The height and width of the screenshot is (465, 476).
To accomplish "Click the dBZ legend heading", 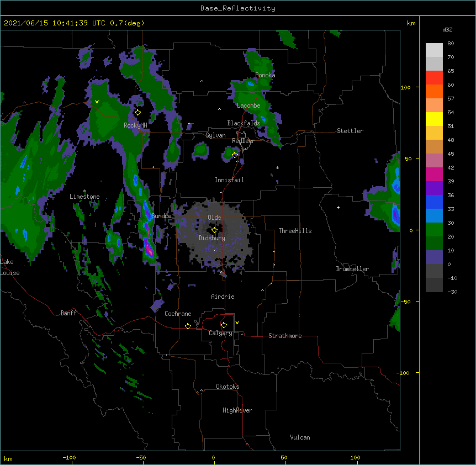I will 447,30.
